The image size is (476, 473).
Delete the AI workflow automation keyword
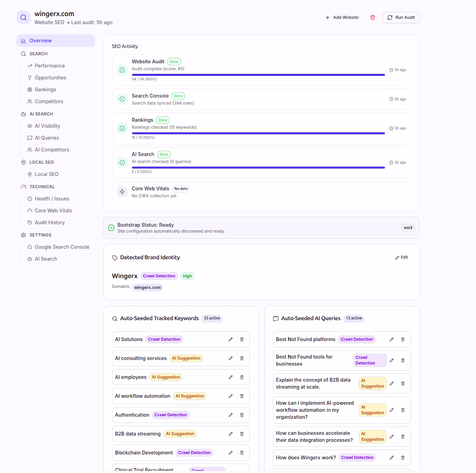(x=242, y=396)
